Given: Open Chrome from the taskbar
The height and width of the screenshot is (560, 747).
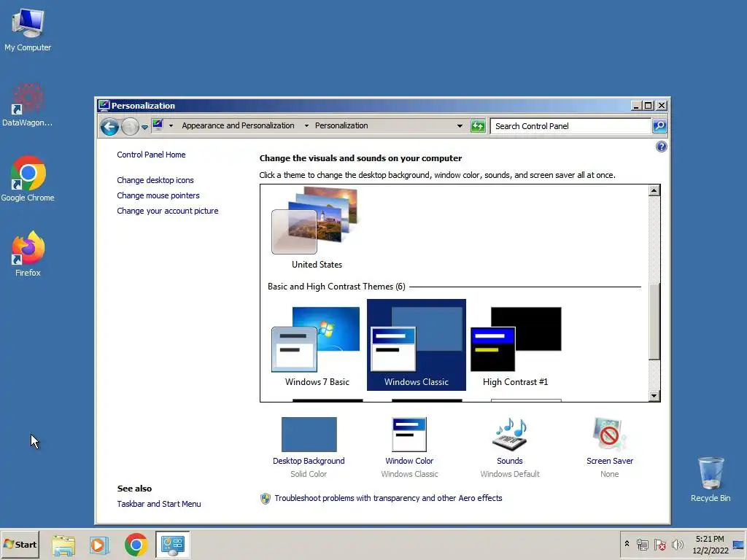Looking at the screenshot, I should click(x=136, y=545).
